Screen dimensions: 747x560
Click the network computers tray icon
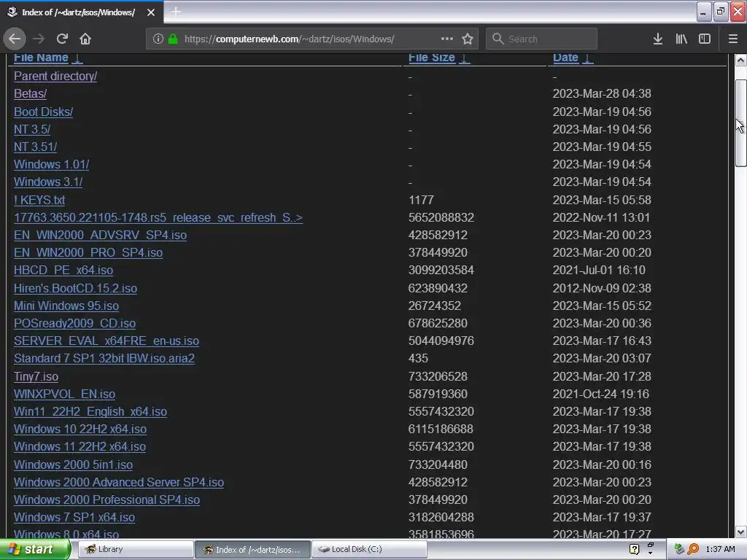[679, 550]
